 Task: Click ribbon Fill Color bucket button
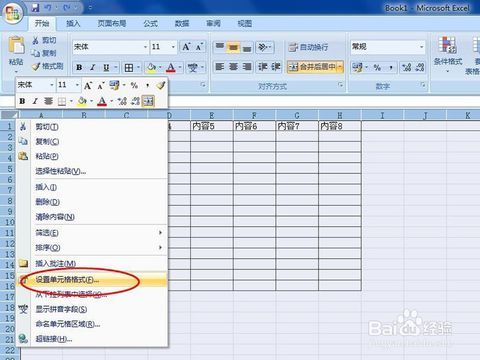coord(151,68)
